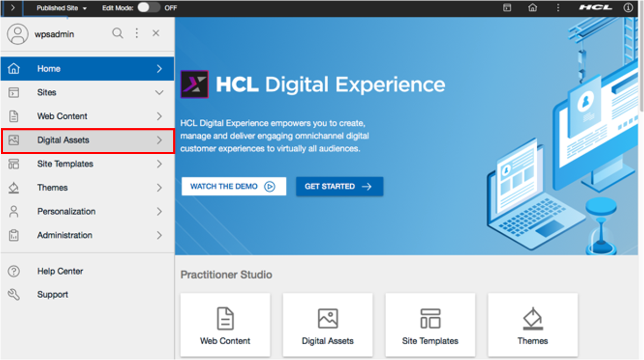Select Sites in navigation menu
Screen dimensions: 644x360
[87, 92]
